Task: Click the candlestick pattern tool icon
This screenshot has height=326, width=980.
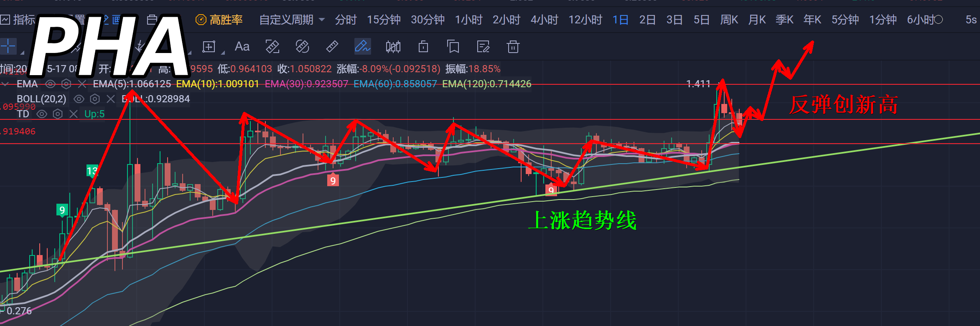Action: (x=393, y=47)
